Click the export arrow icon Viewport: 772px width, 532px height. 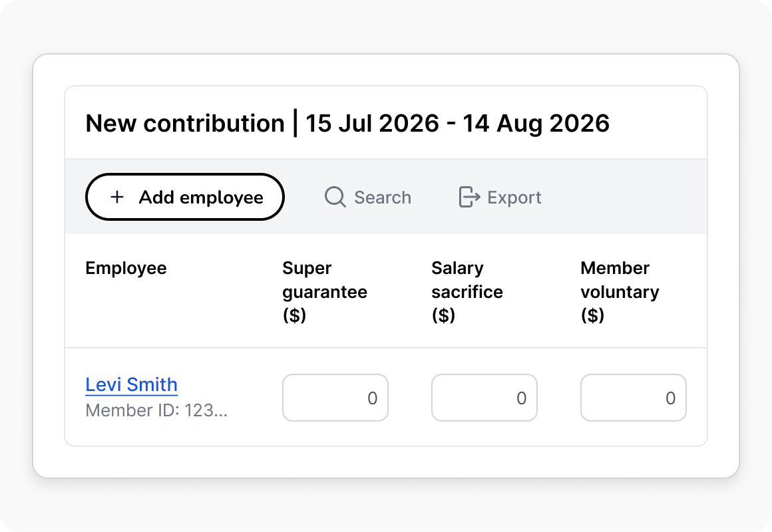(469, 197)
